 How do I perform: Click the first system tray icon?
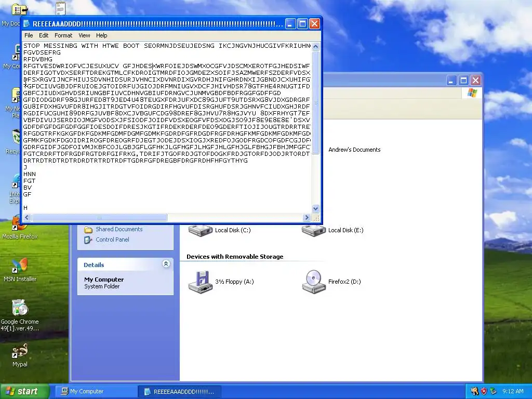[475, 391]
